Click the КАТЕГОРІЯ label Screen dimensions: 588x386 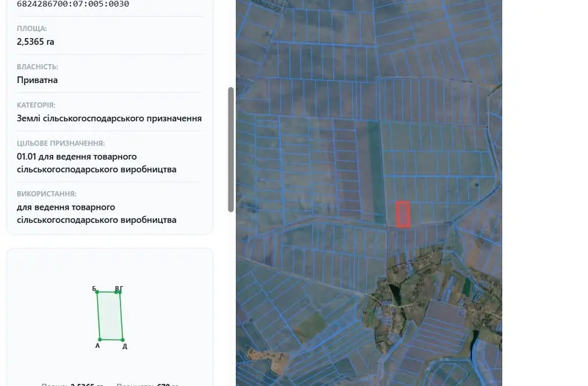point(36,105)
